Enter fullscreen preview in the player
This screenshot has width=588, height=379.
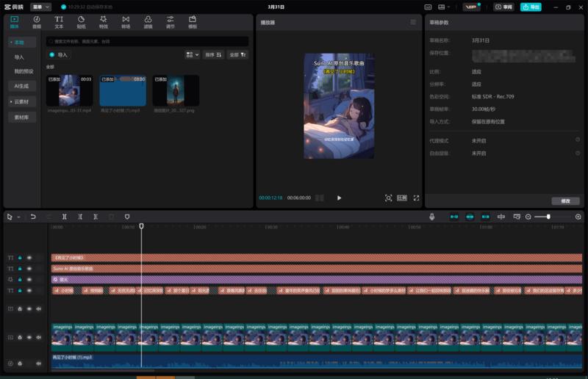click(416, 198)
